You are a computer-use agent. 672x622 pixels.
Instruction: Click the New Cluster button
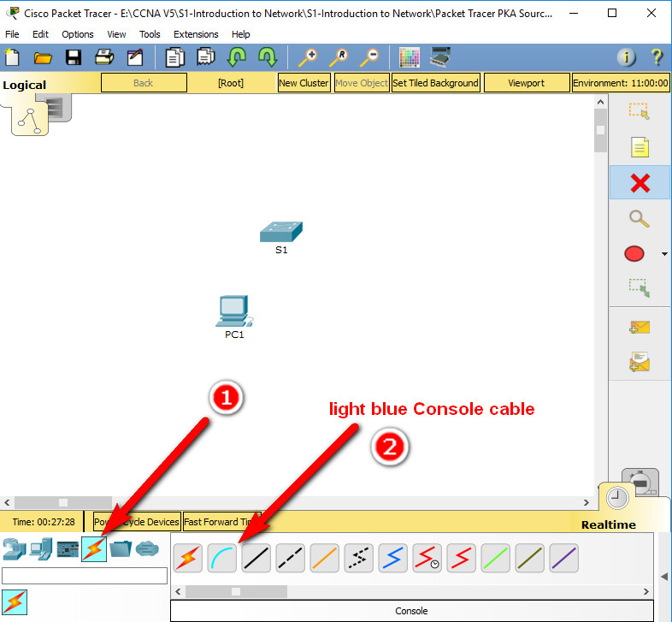coord(304,83)
